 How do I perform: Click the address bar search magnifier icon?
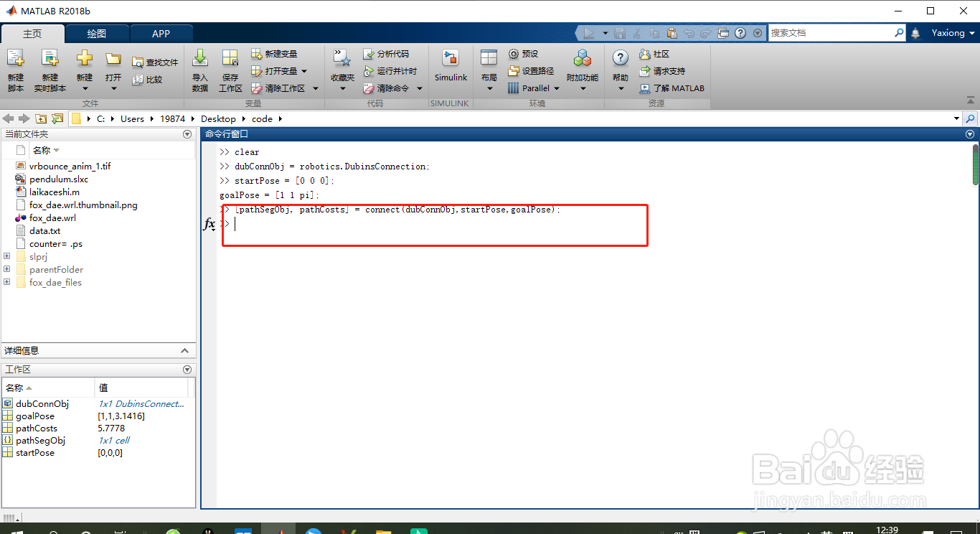971,118
